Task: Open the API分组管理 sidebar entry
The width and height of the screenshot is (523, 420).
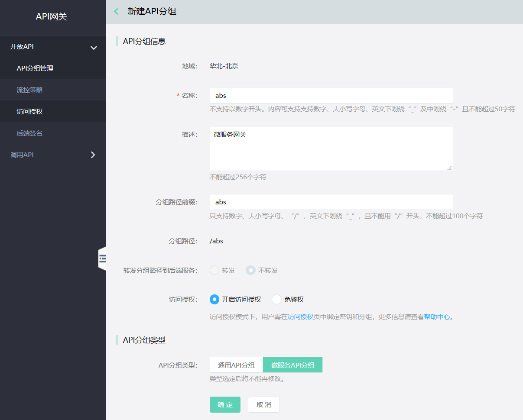Action: pos(36,68)
